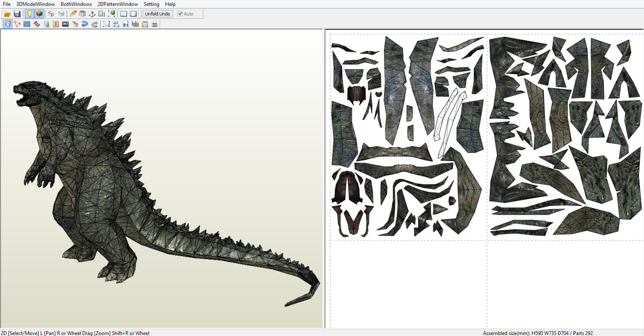The image size is (644, 336).
Task: Click the blue corner-brackets fit icon
Action: click(x=106, y=24)
